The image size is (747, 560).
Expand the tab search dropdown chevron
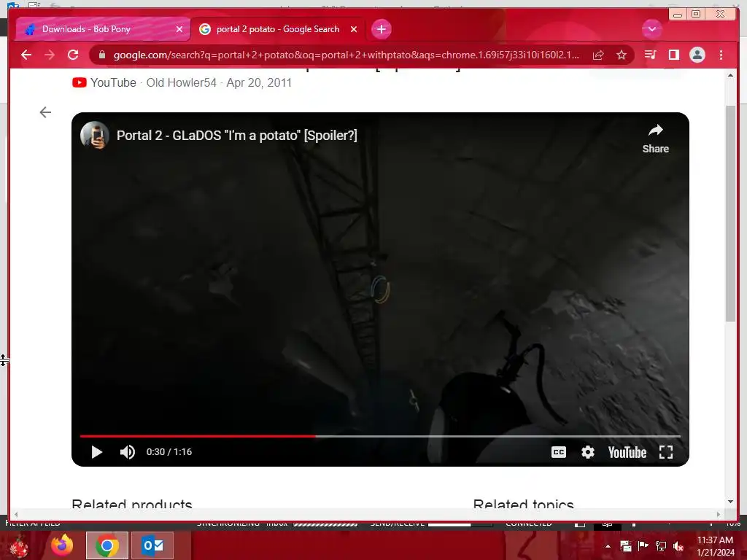tap(651, 29)
